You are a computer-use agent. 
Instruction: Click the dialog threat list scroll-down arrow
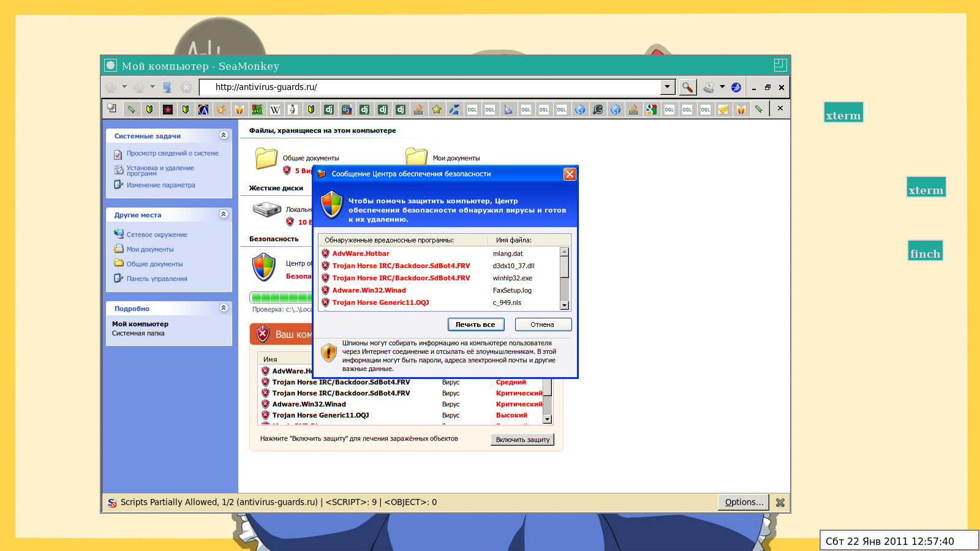tap(565, 305)
